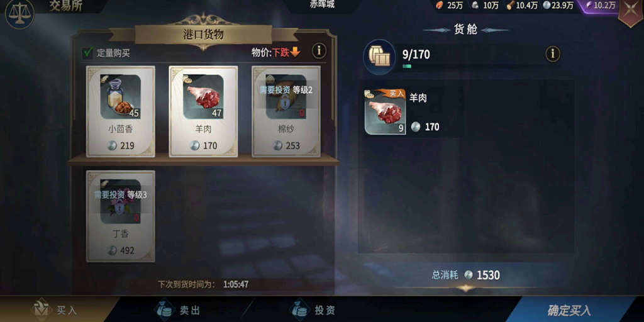Close the exchange with X icon
The height and width of the screenshot is (322, 644).
click(x=631, y=13)
